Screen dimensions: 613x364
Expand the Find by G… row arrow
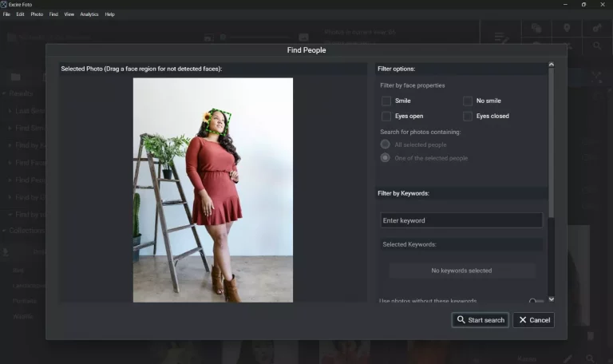10,197
